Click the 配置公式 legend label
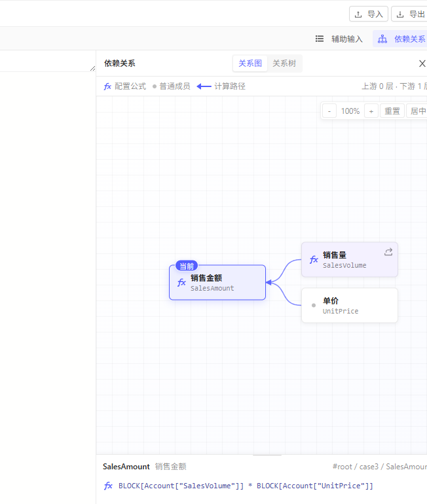Viewport: 427px width, 504px height. (130, 86)
